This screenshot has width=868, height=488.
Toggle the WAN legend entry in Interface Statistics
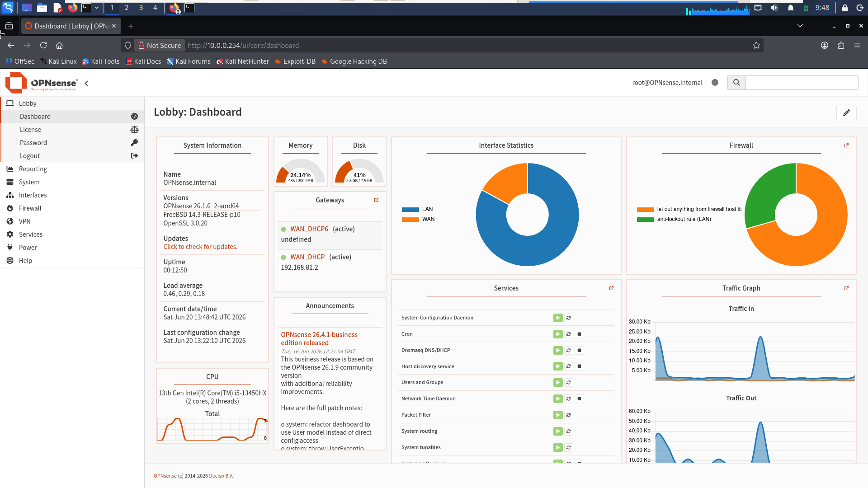(x=418, y=219)
